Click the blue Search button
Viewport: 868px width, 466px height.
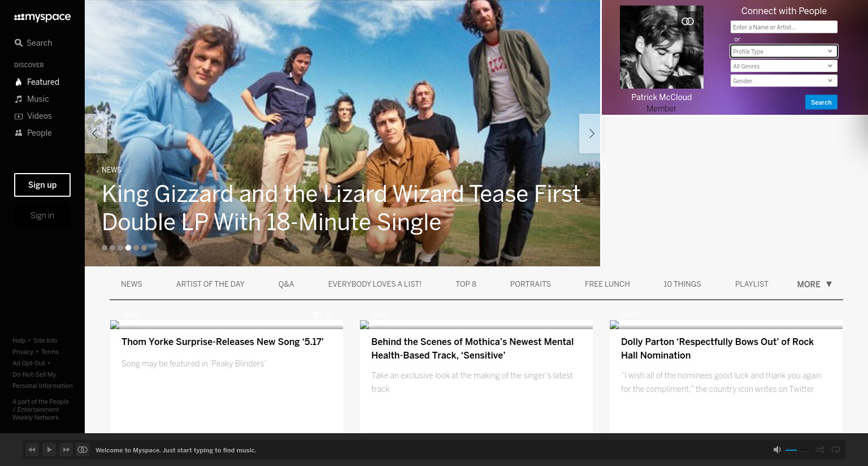point(821,102)
